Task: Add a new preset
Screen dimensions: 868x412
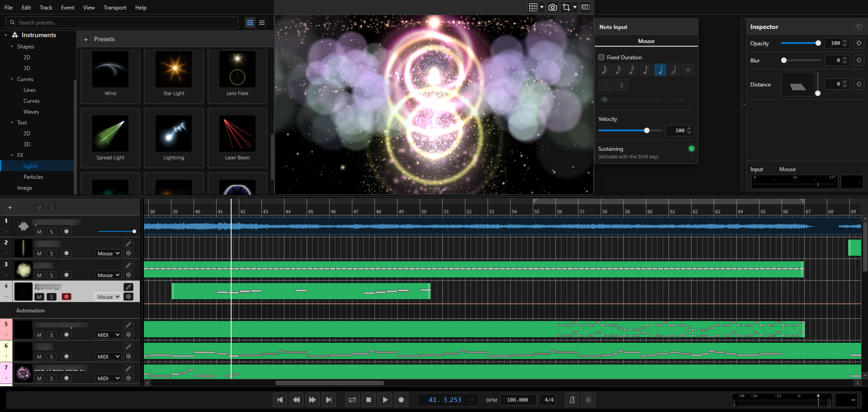Action: point(86,39)
